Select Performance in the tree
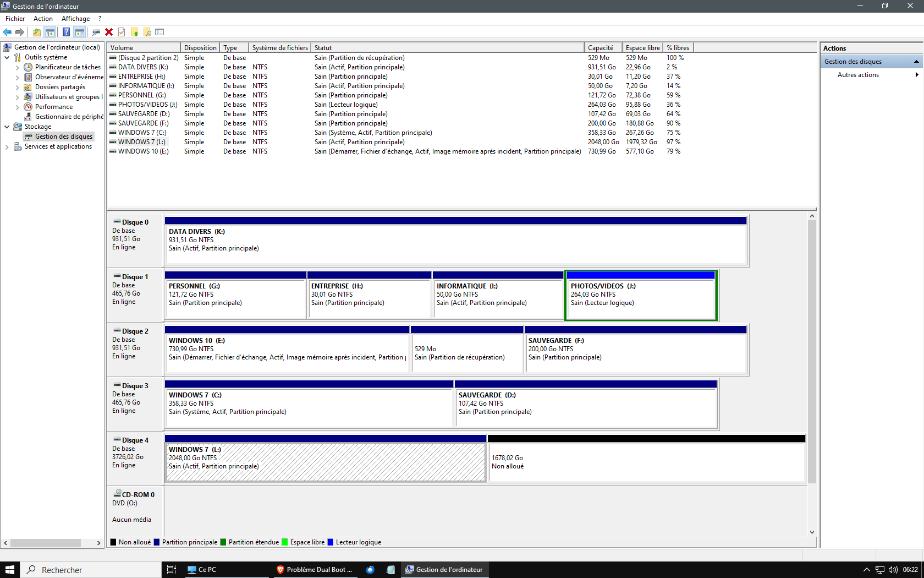The width and height of the screenshot is (924, 578). [54, 107]
